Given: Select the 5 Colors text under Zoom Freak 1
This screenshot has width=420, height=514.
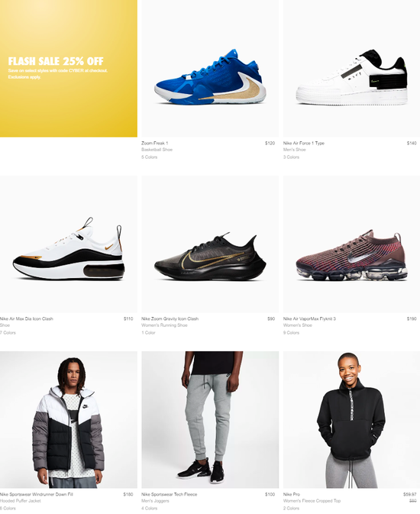Looking at the screenshot, I should click(x=149, y=157).
